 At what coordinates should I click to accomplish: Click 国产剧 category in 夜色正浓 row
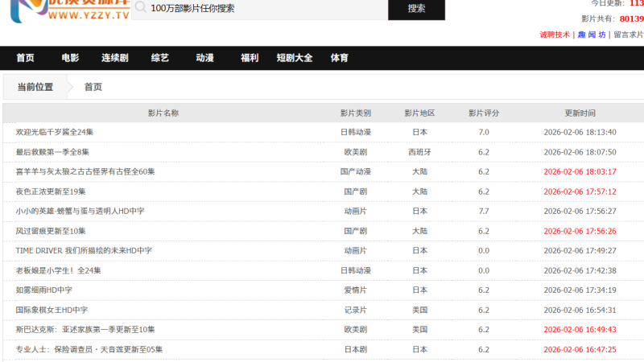(x=356, y=191)
